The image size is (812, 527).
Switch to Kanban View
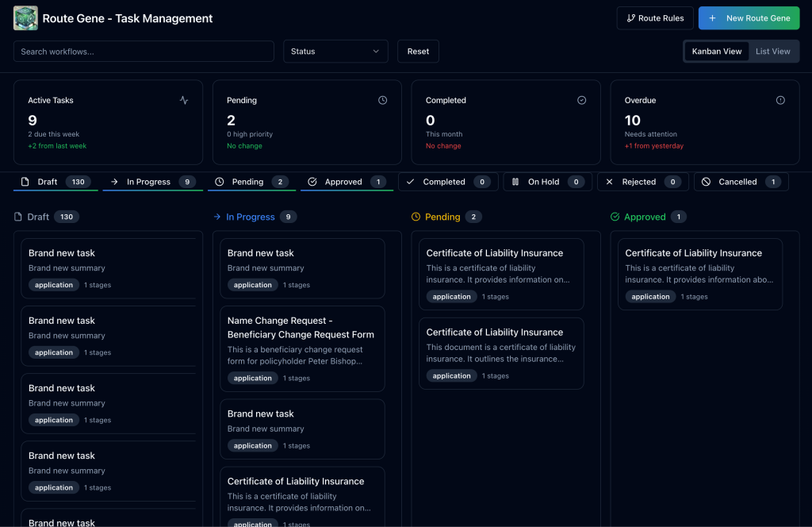point(716,52)
